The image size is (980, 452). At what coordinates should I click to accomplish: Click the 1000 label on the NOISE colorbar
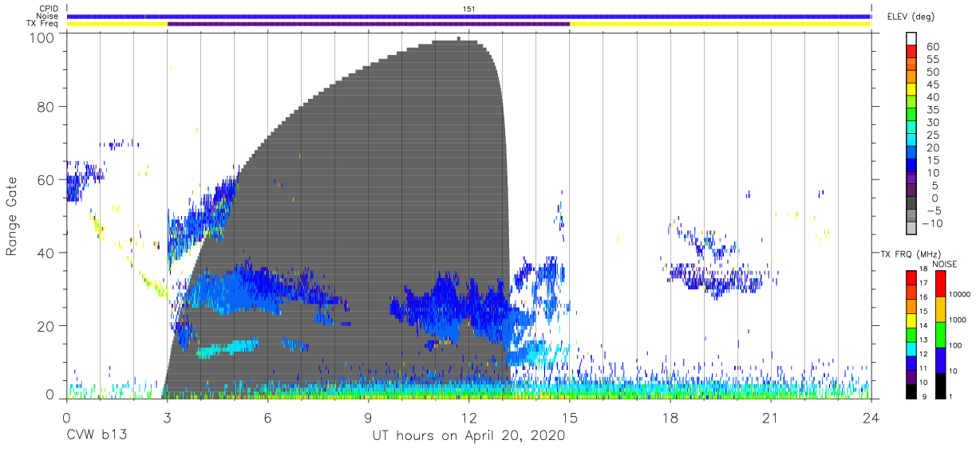click(956, 320)
